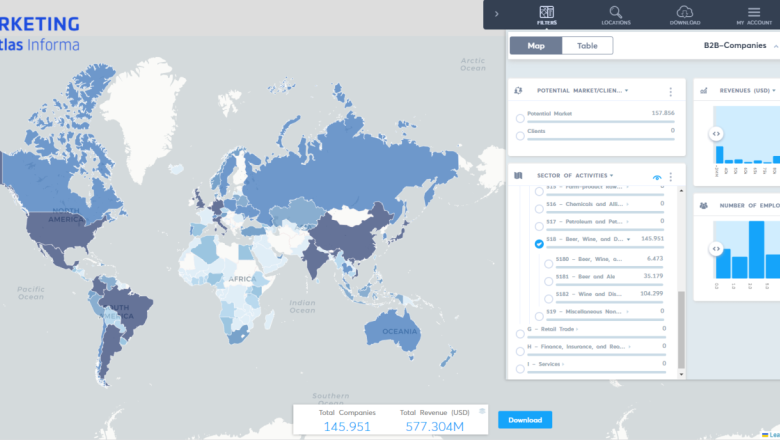The image size is (780, 440).
Task: Collapse the side panel with arrow icon
Action: click(x=497, y=14)
